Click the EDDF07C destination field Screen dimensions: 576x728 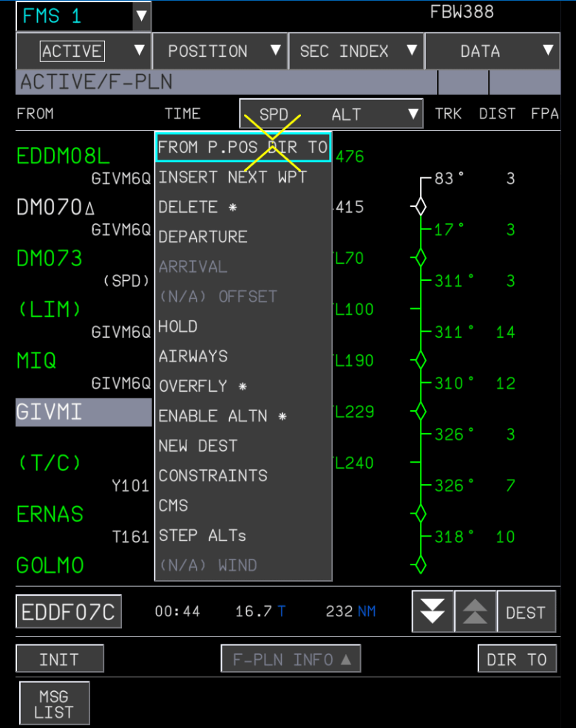click(68, 612)
